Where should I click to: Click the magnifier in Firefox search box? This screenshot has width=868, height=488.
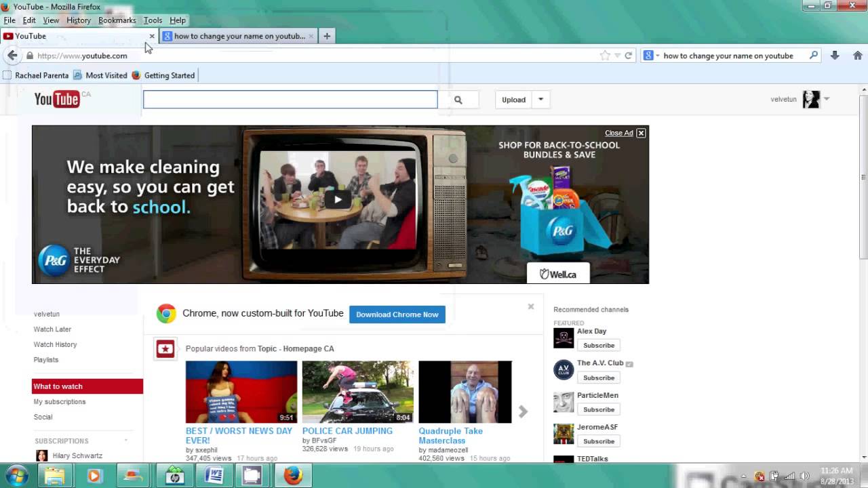point(814,56)
